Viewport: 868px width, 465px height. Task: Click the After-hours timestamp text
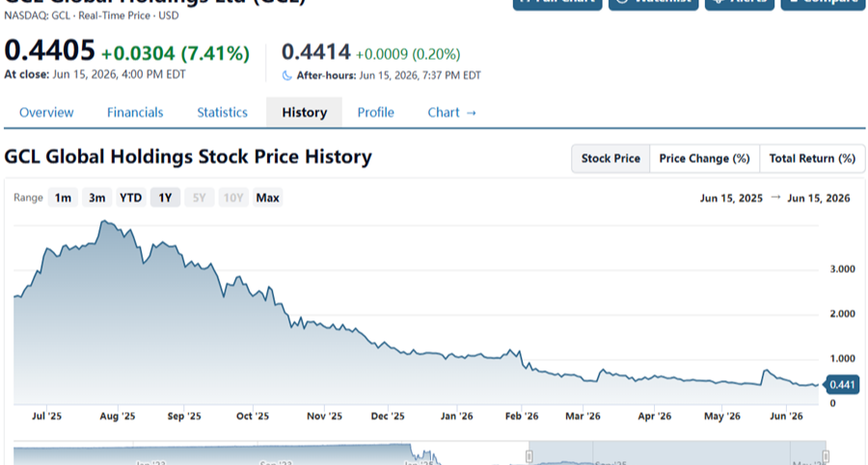point(389,75)
